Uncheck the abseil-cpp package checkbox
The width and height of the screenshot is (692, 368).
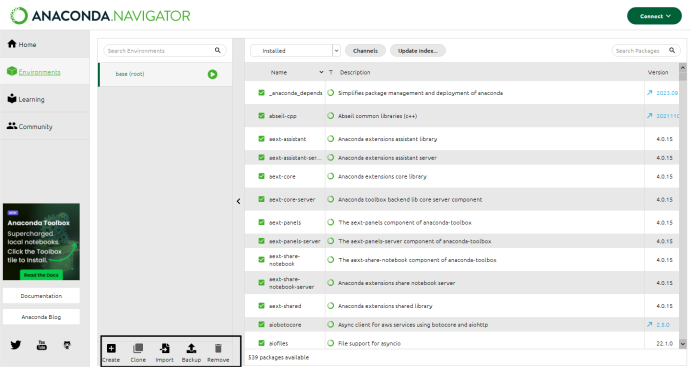pos(261,116)
